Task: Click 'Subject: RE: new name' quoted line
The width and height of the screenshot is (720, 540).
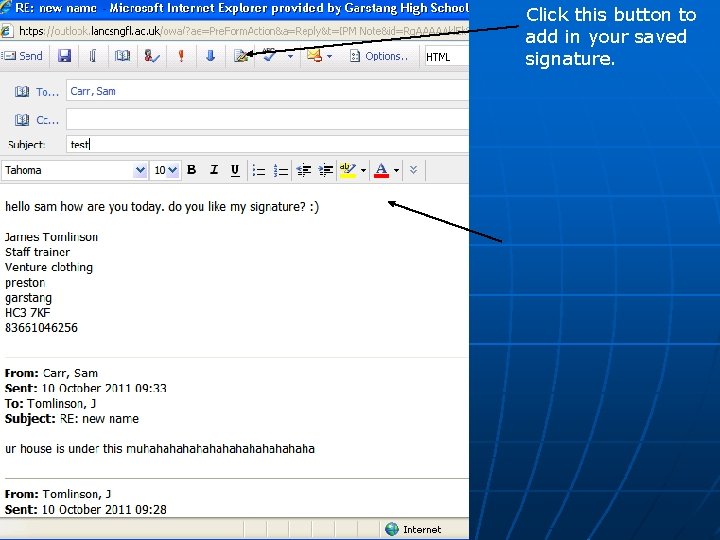Action: click(72, 419)
